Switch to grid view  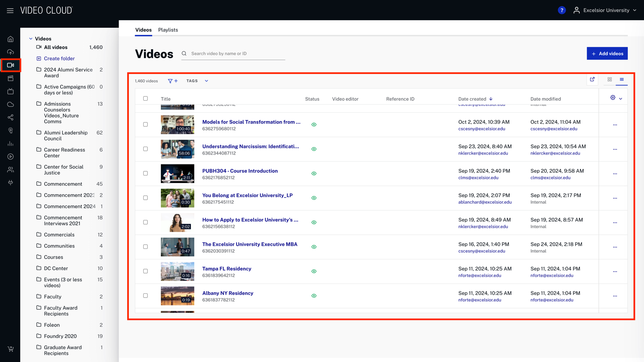point(610,80)
